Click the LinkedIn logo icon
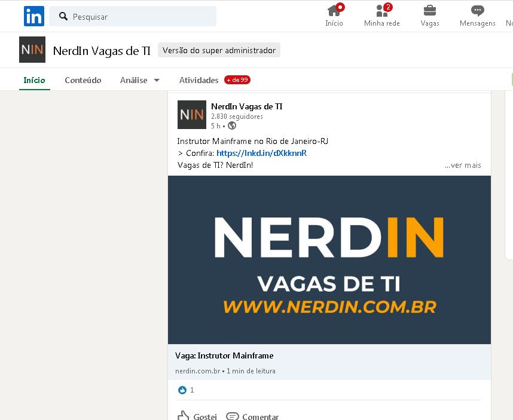 (x=34, y=16)
